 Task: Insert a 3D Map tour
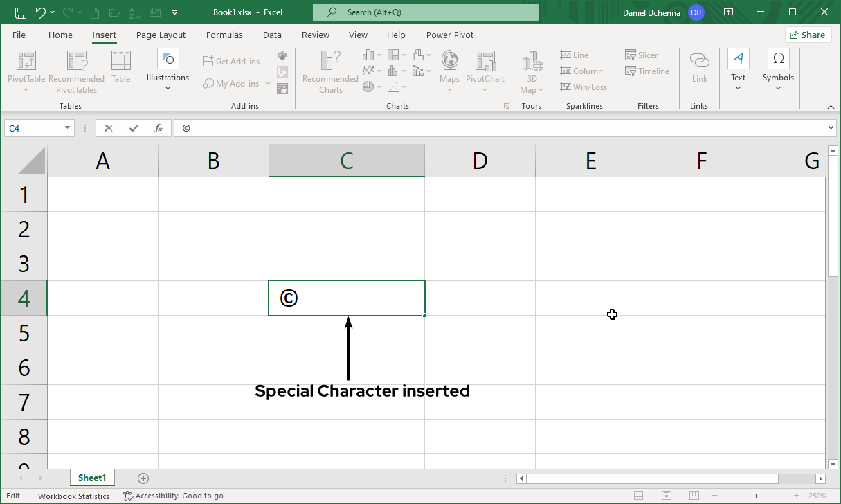(x=531, y=69)
